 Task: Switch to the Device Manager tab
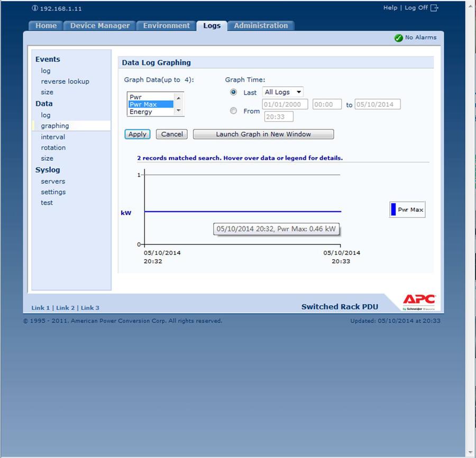click(x=99, y=25)
